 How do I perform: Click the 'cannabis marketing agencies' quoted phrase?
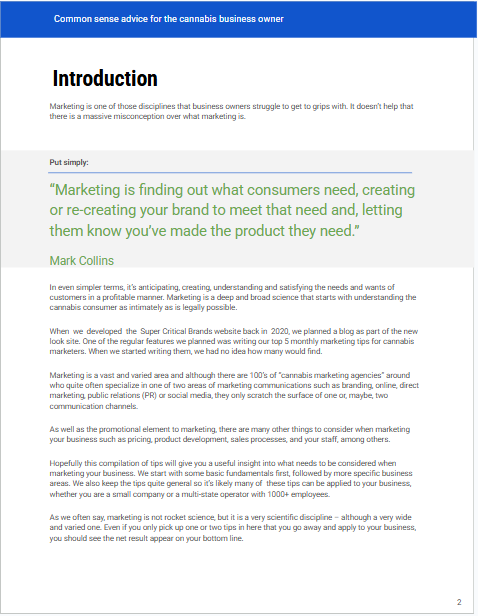[331, 375]
